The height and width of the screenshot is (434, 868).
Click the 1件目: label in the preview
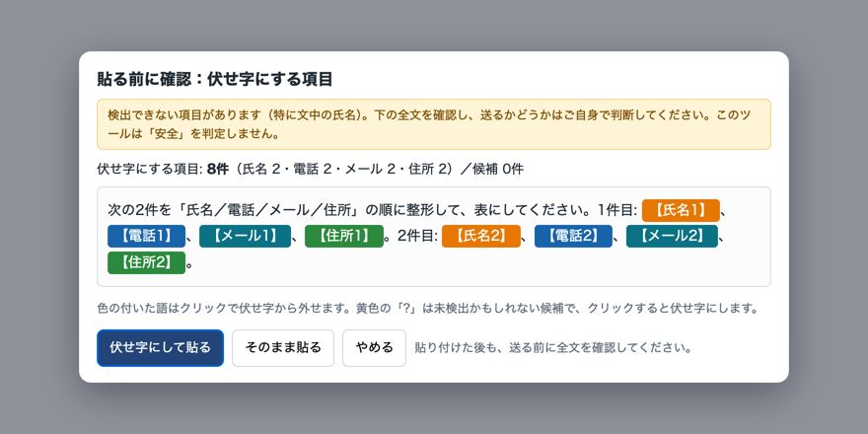tap(618, 210)
